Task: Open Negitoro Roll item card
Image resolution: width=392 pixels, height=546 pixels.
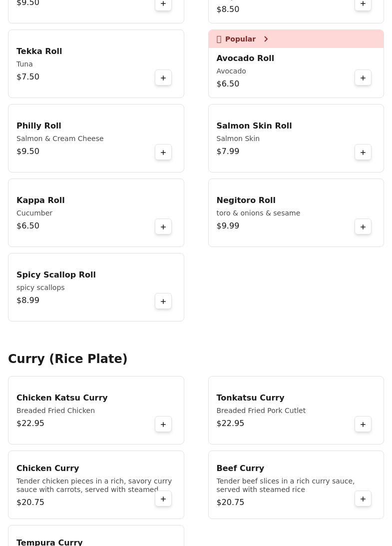Action: tap(280, 212)
